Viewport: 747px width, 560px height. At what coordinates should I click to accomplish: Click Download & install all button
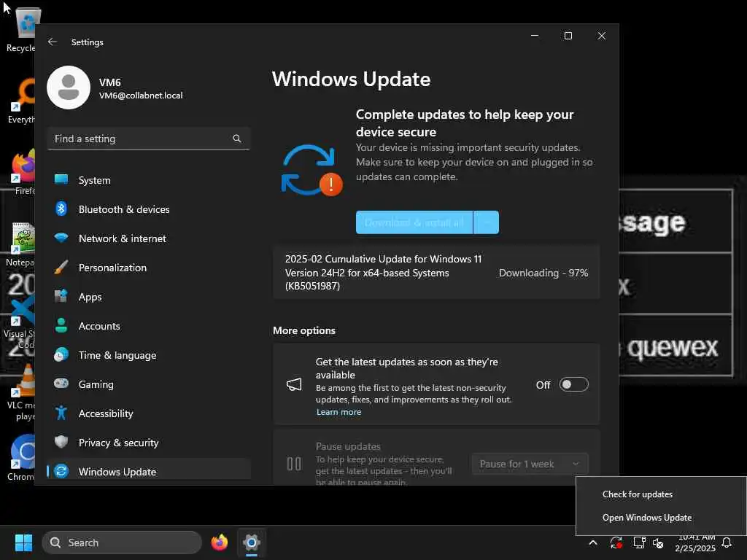tap(414, 222)
